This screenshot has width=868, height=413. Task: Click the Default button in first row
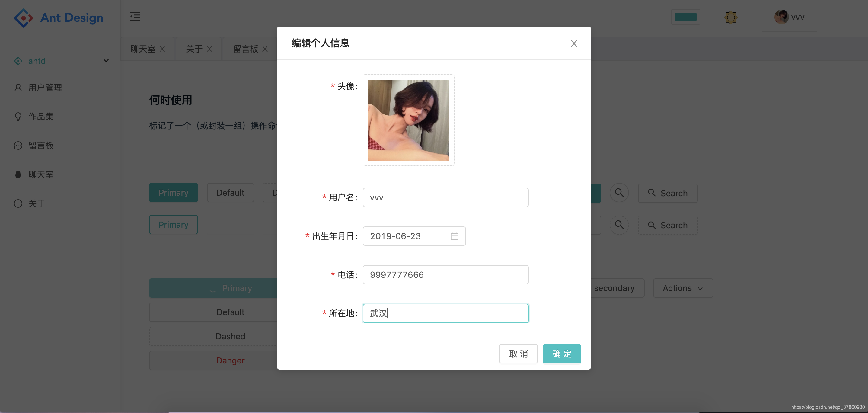coord(231,193)
